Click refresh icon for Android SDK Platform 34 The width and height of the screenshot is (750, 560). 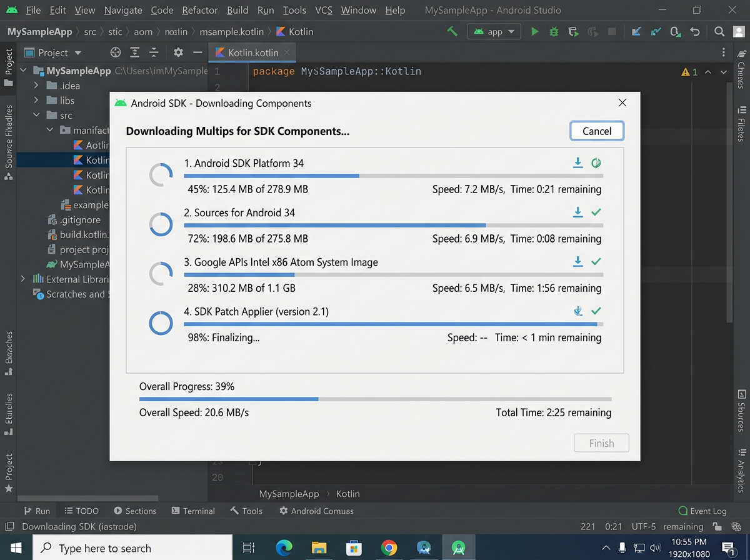click(x=596, y=163)
